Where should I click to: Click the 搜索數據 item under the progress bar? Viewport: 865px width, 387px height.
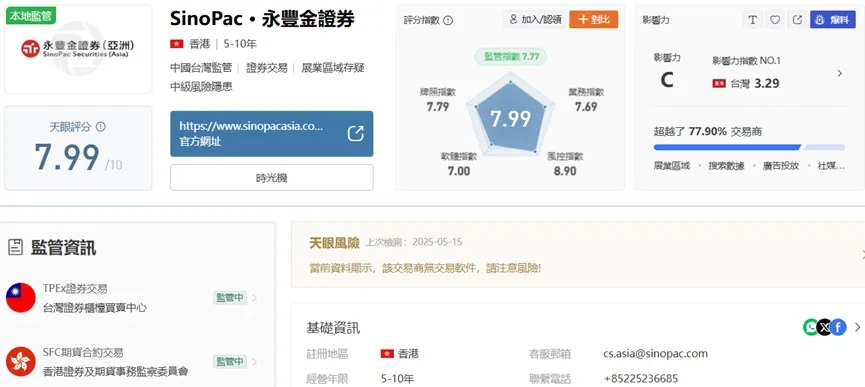[726, 165]
